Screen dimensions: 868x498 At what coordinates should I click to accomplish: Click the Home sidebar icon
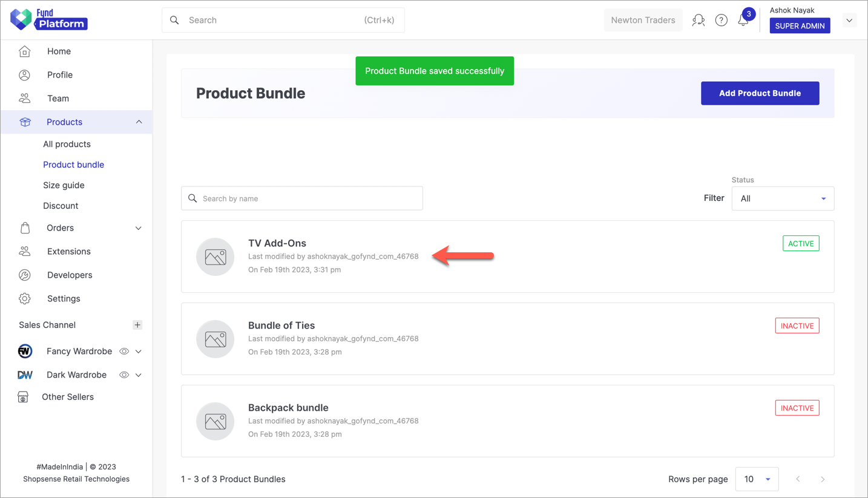pos(25,51)
